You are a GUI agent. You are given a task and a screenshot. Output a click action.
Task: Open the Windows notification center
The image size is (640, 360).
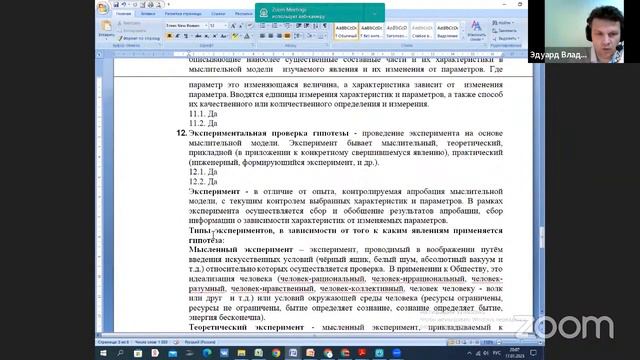point(533,353)
